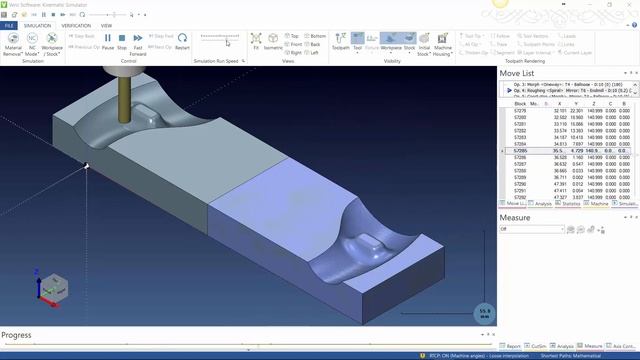The image size is (640, 360).
Task: Open the Material Removal simulation mode
Action: [13, 44]
